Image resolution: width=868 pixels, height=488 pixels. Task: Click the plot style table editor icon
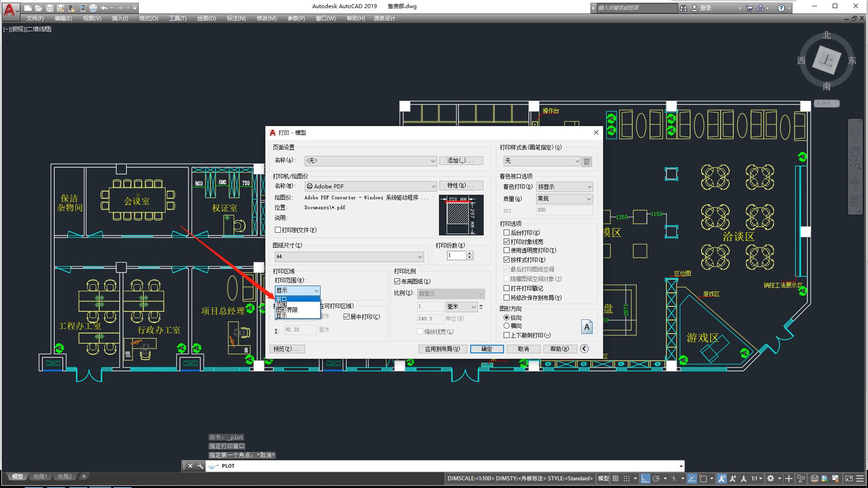tap(587, 161)
